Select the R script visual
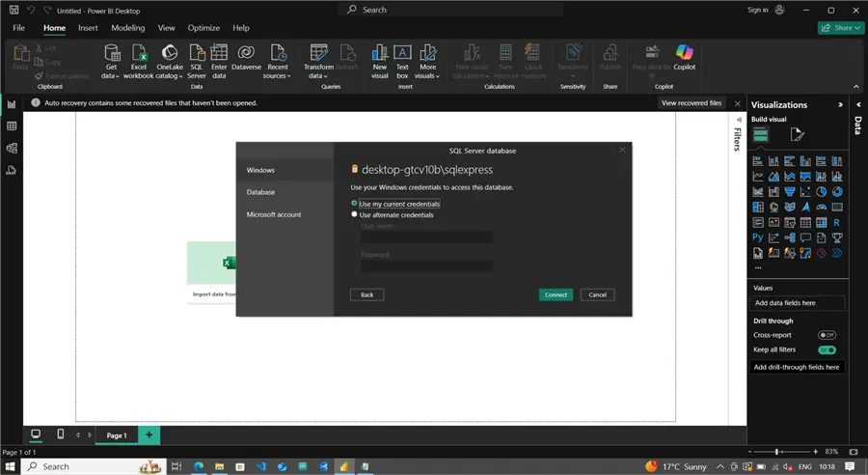Viewport: 868px width, 475px height. [x=837, y=222]
